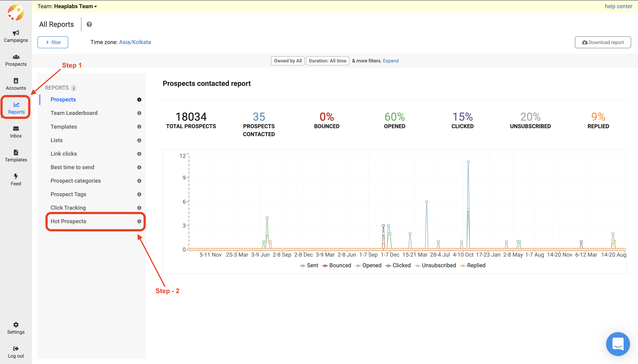The image size is (638, 364).
Task: Toggle Replied series in chart legend
Action: tap(473, 265)
